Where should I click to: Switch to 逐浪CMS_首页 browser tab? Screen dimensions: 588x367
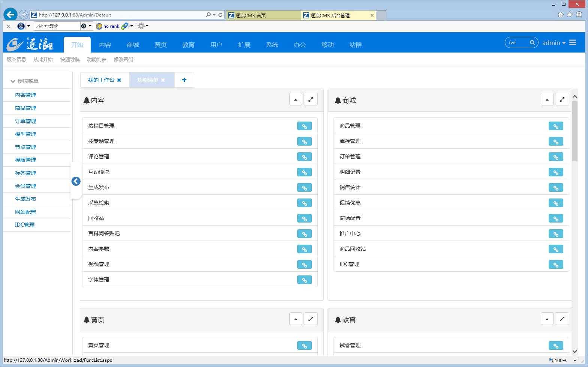click(263, 15)
